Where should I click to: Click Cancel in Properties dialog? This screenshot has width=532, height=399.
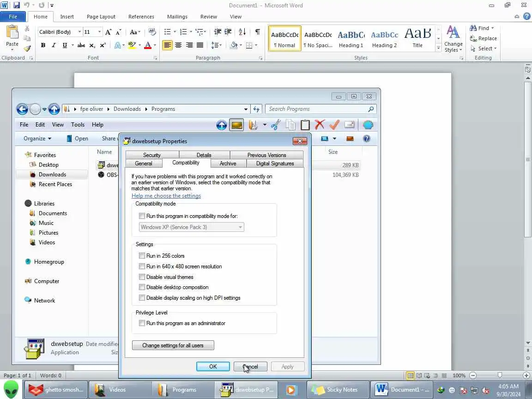(250, 366)
